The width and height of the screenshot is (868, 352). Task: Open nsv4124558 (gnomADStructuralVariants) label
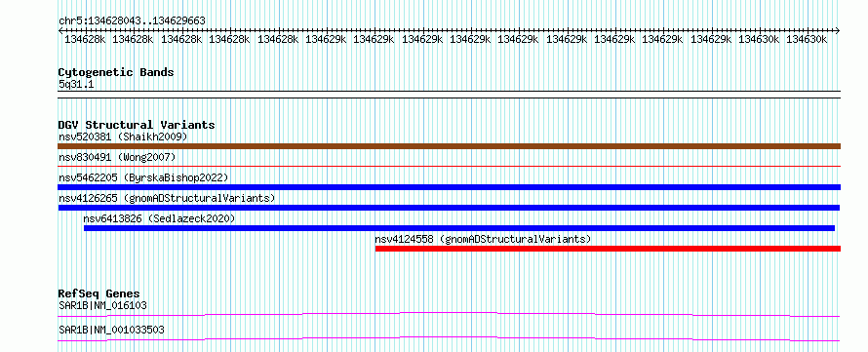pyautogui.click(x=484, y=239)
